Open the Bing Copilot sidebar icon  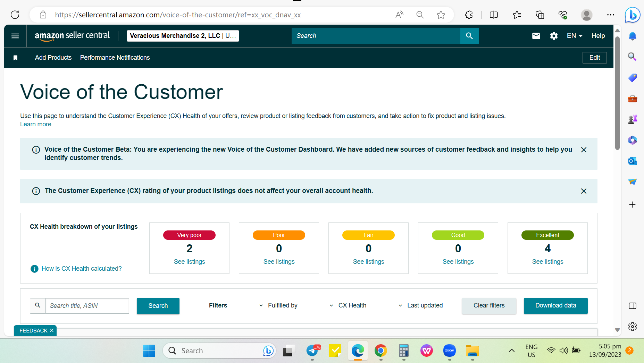pyautogui.click(x=632, y=15)
